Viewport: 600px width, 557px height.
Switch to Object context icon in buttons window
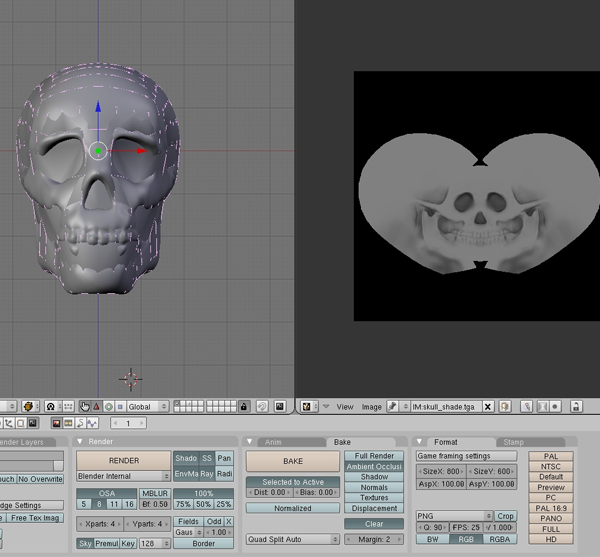tap(9, 423)
